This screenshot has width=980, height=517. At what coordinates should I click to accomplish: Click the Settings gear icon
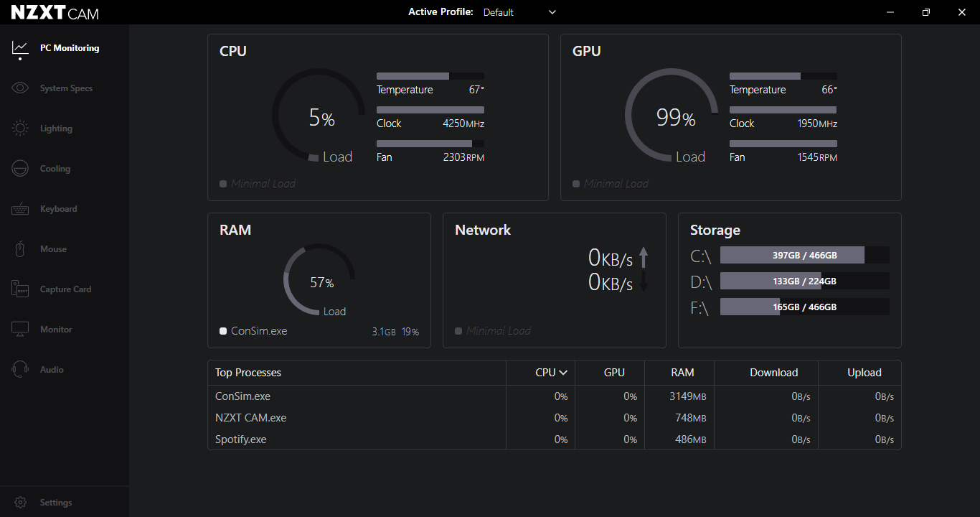[21, 503]
